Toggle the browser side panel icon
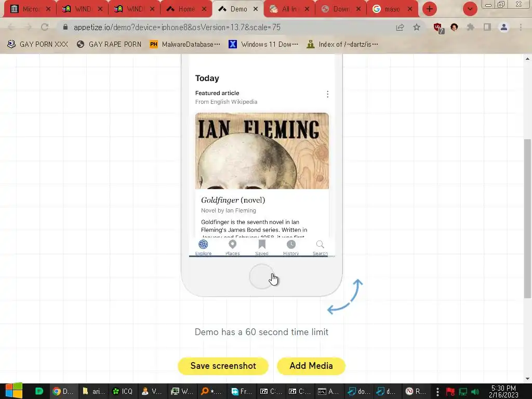This screenshot has width=532, height=399. [x=487, y=27]
